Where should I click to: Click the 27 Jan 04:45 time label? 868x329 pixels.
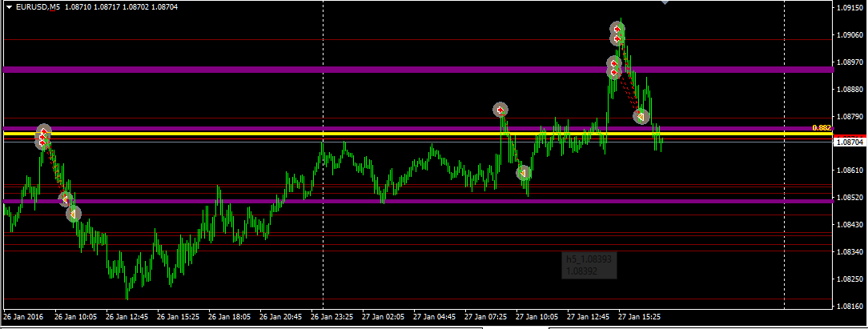point(434,317)
